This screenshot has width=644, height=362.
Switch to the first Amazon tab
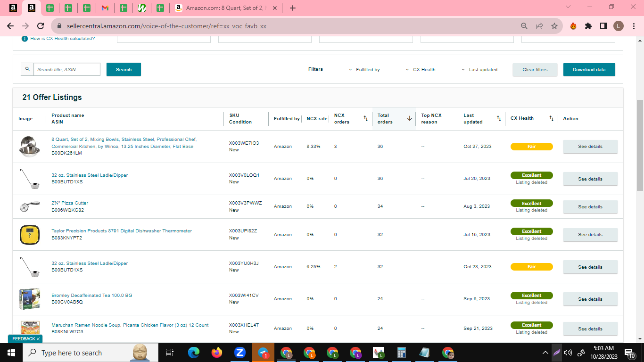pos(13,8)
